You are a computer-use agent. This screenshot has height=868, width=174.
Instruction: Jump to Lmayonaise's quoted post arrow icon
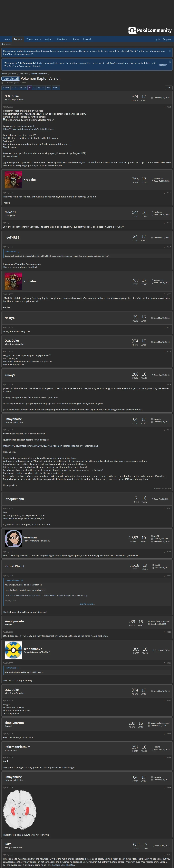pos(22,580)
